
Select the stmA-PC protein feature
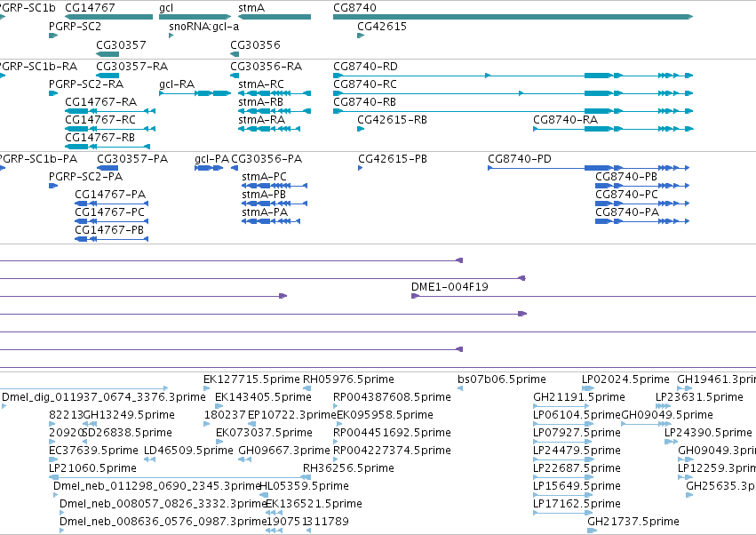(275, 186)
